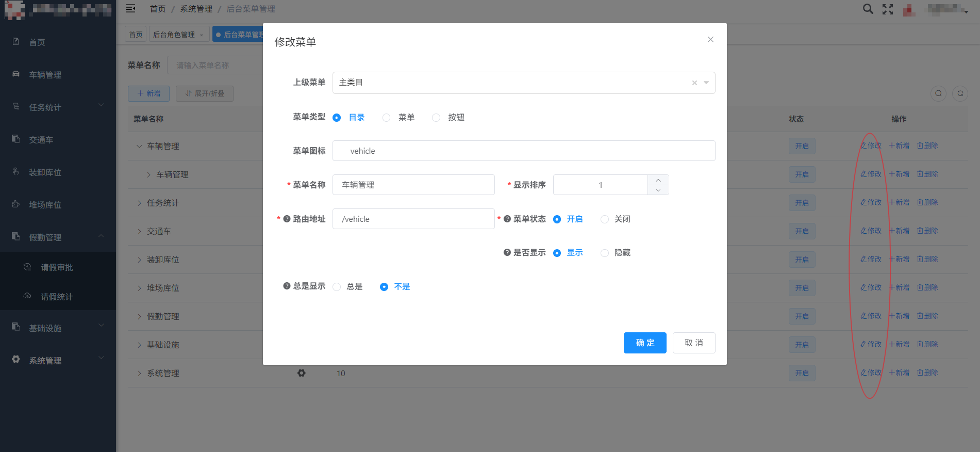Expand the 任务统计 table row

click(x=139, y=203)
